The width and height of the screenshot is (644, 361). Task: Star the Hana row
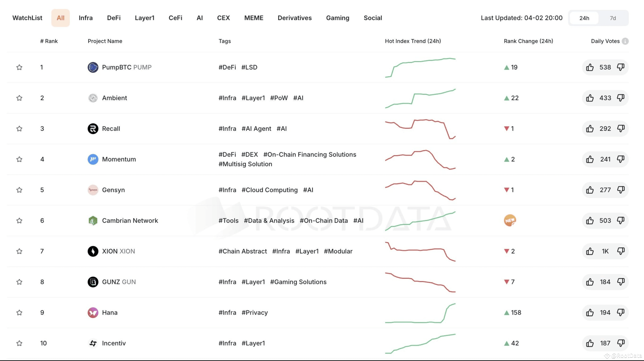(x=19, y=313)
